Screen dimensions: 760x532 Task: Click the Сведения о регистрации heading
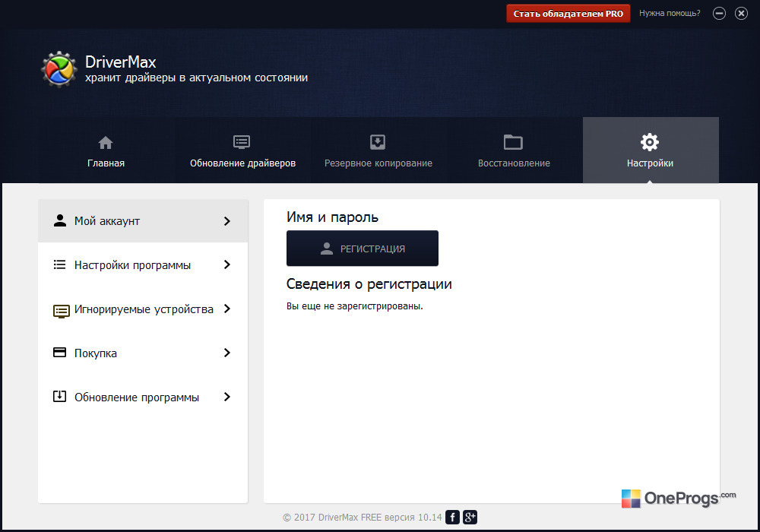(369, 284)
